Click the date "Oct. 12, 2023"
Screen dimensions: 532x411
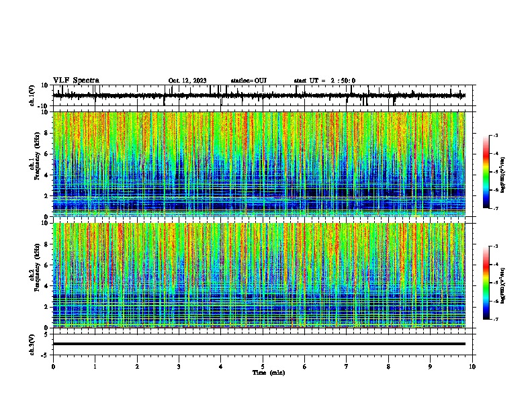click(187, 81)
